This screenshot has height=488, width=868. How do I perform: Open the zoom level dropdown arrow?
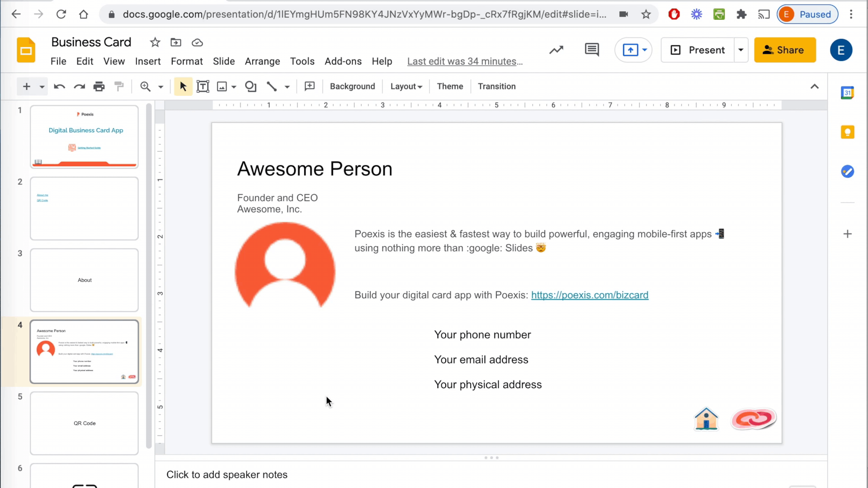coord(160,87)
